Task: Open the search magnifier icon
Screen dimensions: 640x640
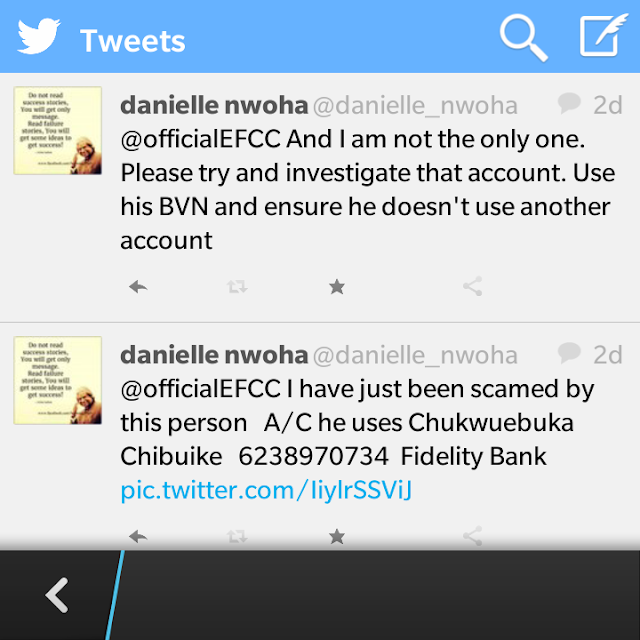Action: tap(524, 38)
